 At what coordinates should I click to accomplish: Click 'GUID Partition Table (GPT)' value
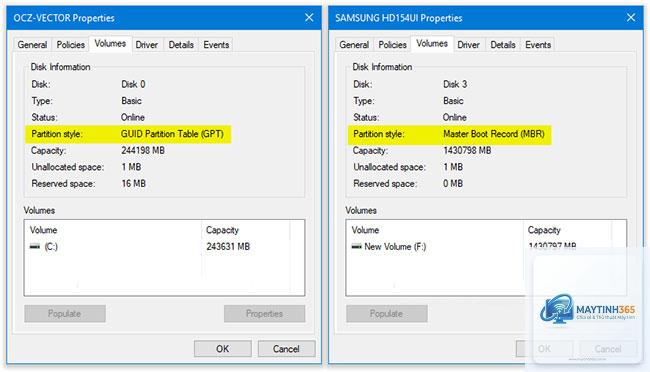172,134
